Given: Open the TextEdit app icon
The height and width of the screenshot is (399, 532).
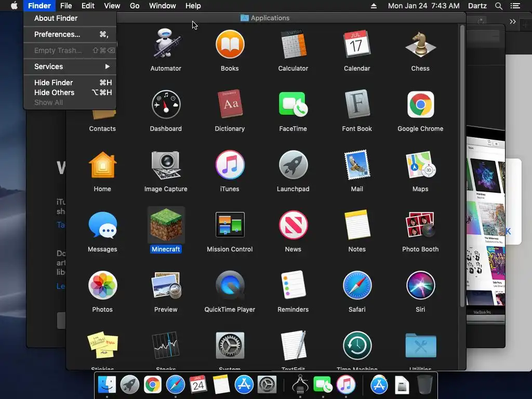Looking at the screenshot, I should click(293, 345).
